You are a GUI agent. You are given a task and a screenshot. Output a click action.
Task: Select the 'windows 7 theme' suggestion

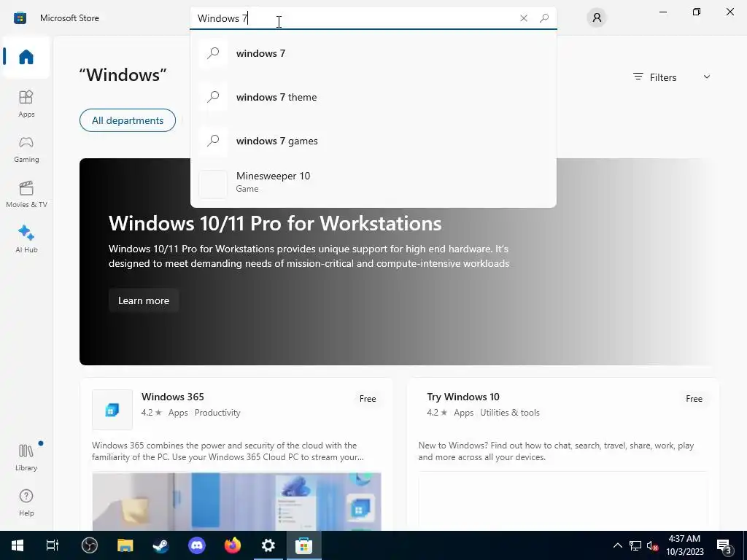pos(373,97)
